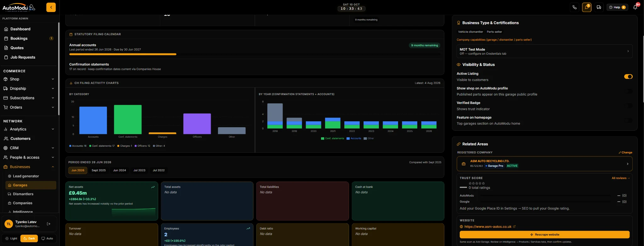Open the chat messages icon with badge
Screen dimensions: 644x246
click(587, 7)
